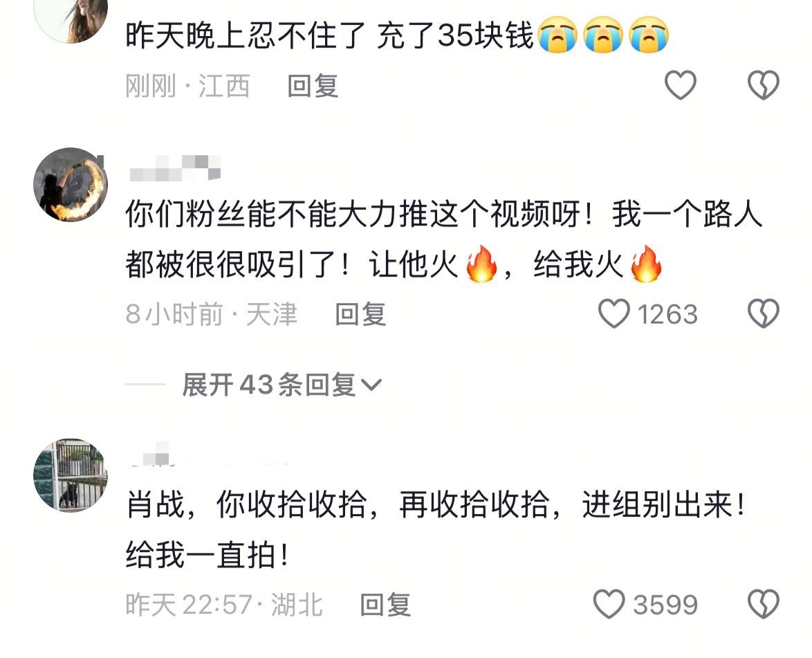812x658 pixels.
Task: Open blurred username above Tianjin comment
Action: coord(175,167)
